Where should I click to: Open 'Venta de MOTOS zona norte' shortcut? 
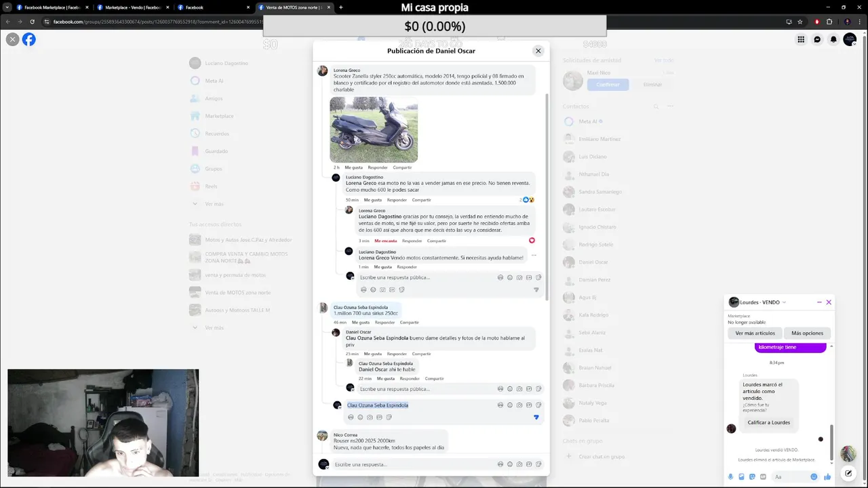pos(237,293)
